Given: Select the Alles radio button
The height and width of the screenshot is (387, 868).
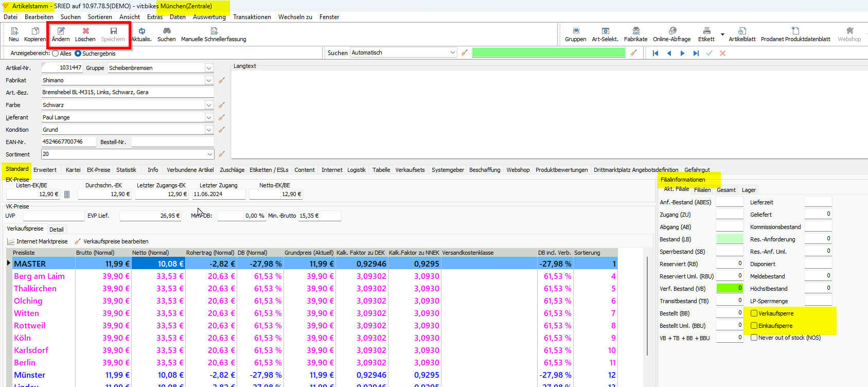Looking at the screenshot, I should 56,54.
